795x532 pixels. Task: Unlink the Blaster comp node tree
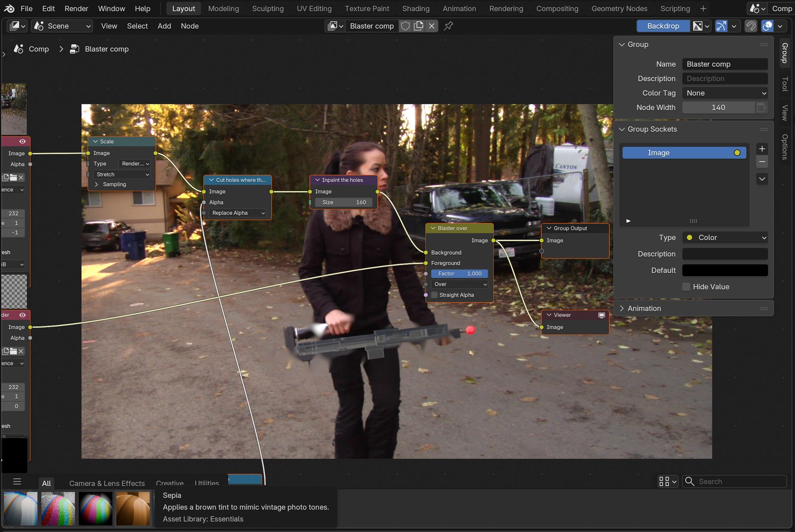tap(432, 26)
